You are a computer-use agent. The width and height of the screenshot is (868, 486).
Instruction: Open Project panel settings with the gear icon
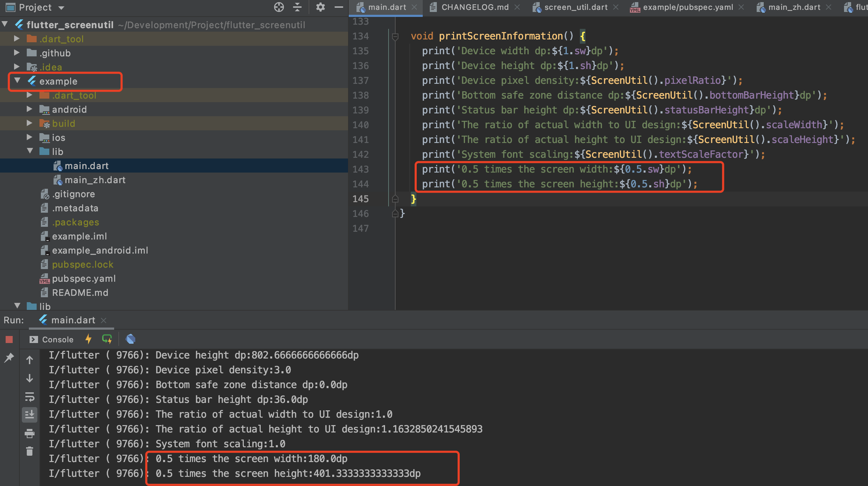320,7
